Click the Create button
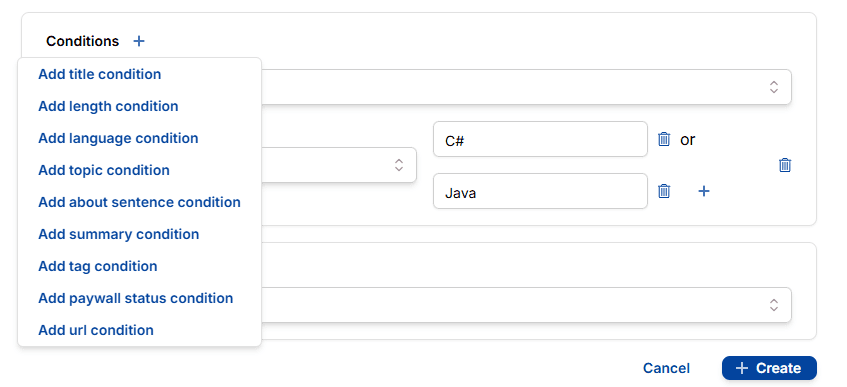The height and width of the screenshot is (387, 847). tap(769, 368)
